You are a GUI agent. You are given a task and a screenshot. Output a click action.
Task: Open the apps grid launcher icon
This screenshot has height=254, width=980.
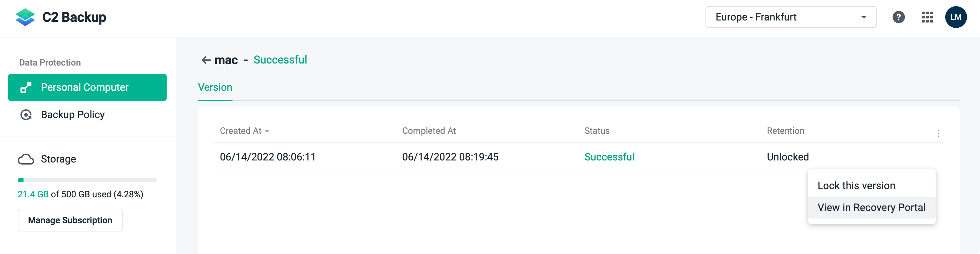(927, 17)
